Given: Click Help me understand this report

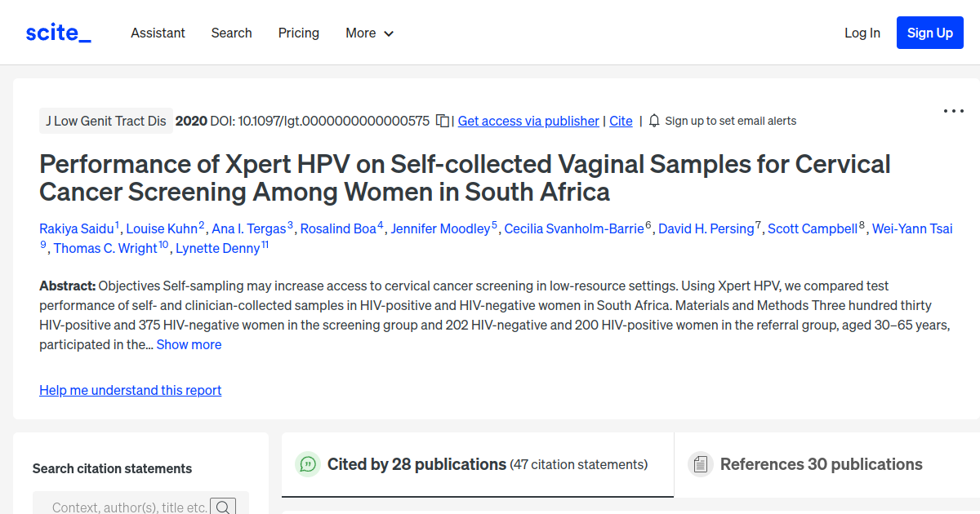Looking at the screenshot, I should pos(130,390).
